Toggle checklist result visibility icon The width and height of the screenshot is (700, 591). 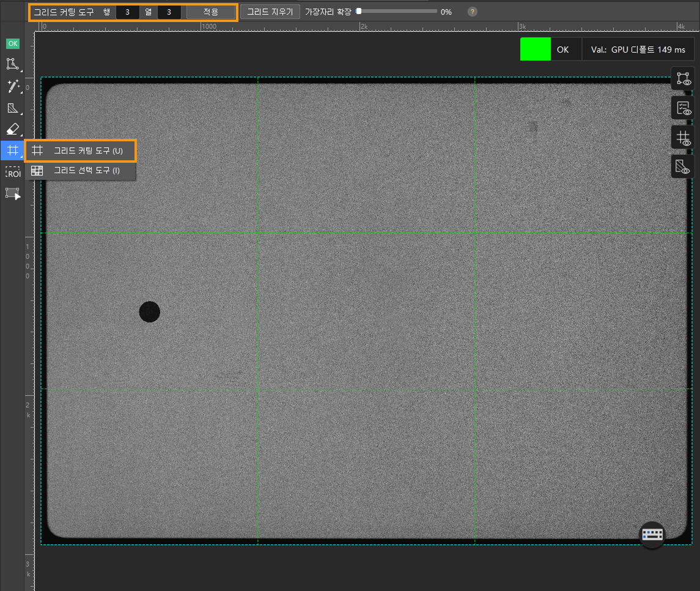683,108
